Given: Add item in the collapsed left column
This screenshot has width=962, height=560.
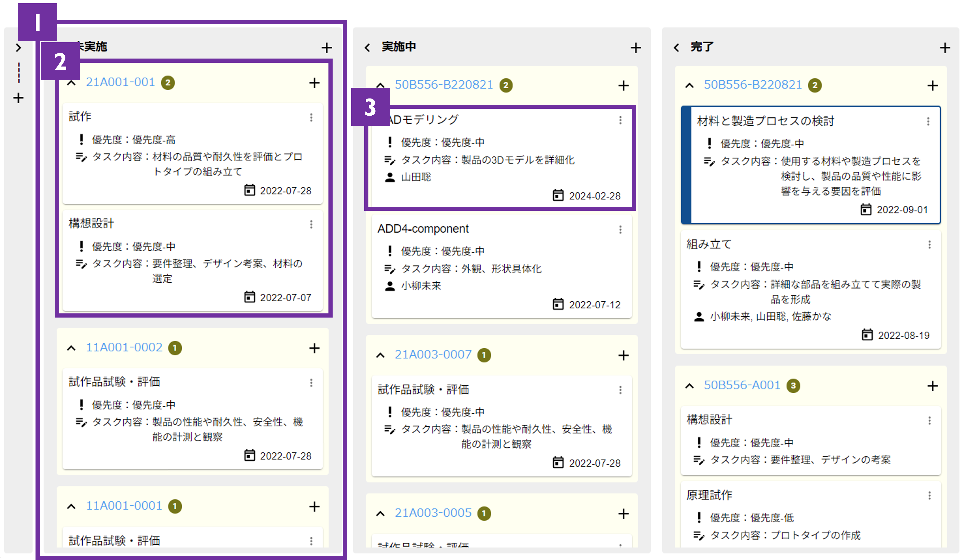Looking at the screenshot, I should pyautogui.click(x=18, y=98).
